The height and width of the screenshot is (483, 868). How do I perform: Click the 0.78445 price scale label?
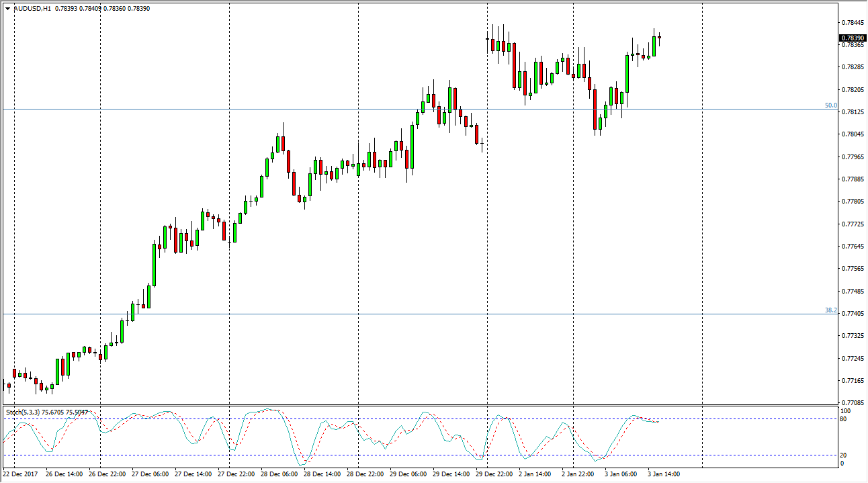point(852,22)
